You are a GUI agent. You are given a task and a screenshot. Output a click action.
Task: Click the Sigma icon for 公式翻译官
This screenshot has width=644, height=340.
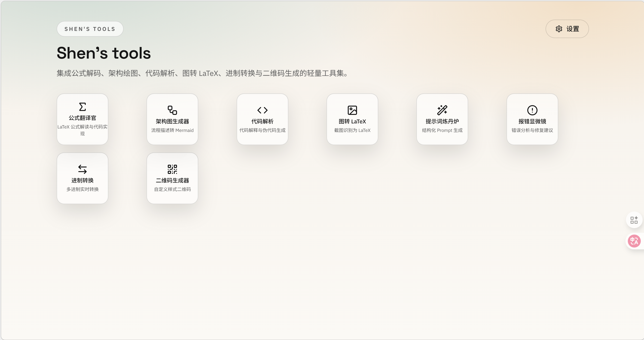(82, 107)
